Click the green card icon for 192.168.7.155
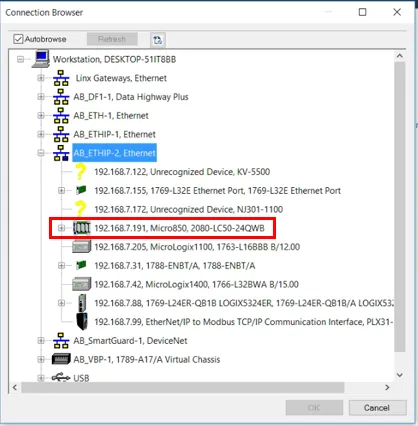 click(x=81, y=190)
